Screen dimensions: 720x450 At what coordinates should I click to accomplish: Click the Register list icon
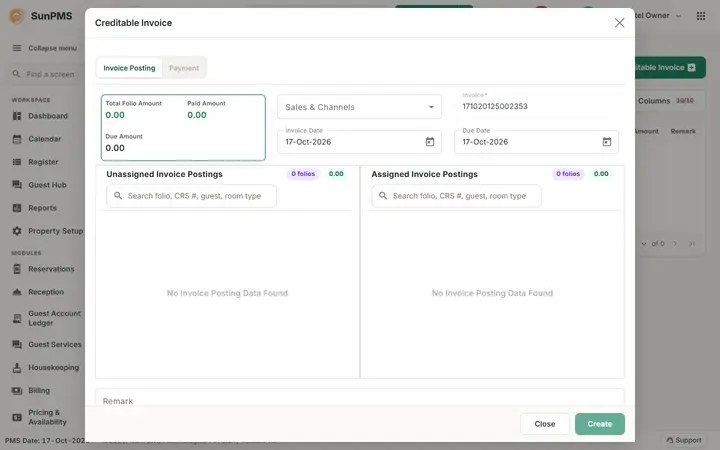click(x=17, y=162)
